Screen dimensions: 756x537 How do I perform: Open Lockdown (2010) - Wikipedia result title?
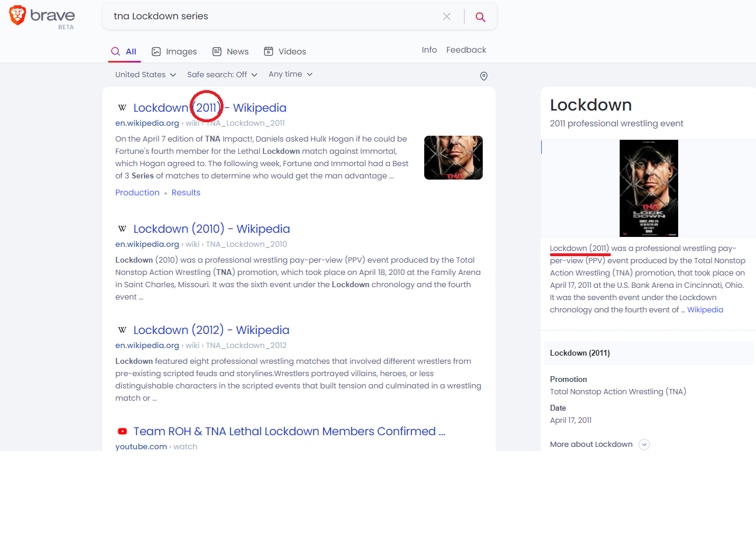[x=212, y=229]
